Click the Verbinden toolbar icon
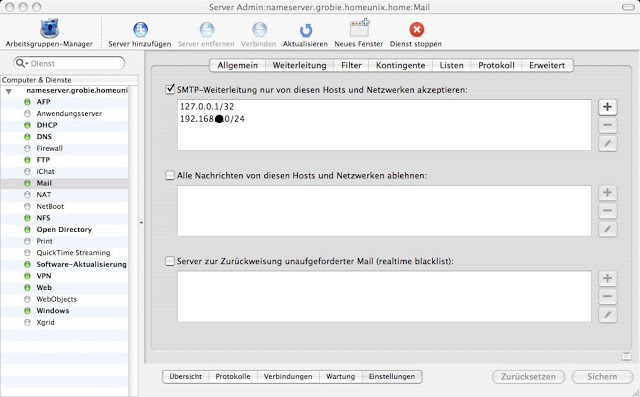The image size is (640, 397). (x=259, y=29)
